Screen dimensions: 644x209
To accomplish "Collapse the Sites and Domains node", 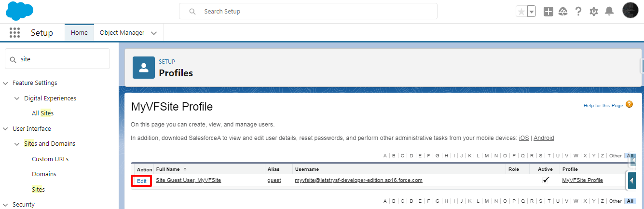I will click(x=17, y=144).
